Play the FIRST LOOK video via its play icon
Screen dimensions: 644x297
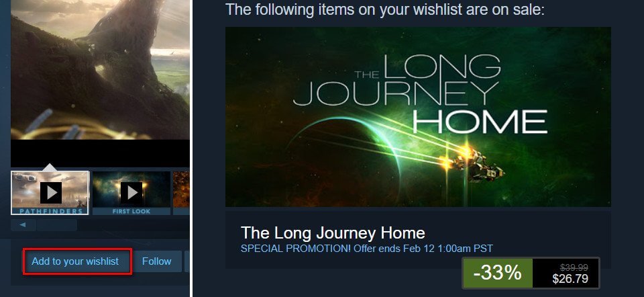[131, 193]
